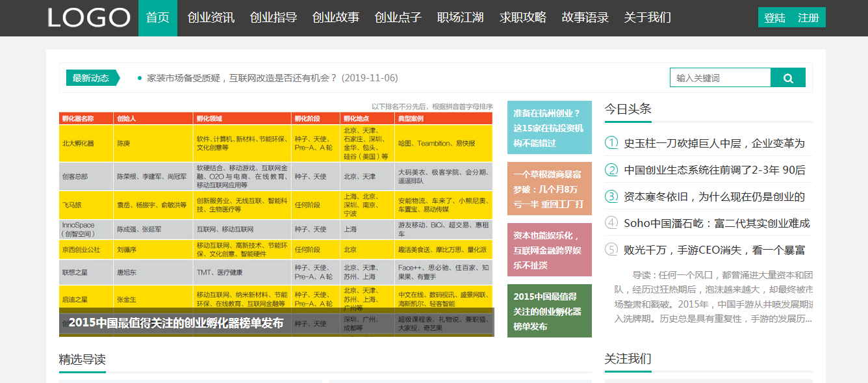
Task: Click the number 4 headline circle icon
Action: tap(611, 223)
